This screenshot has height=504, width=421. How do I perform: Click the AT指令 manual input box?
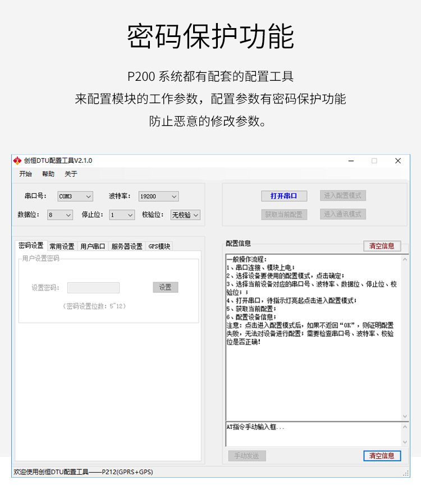313,433
